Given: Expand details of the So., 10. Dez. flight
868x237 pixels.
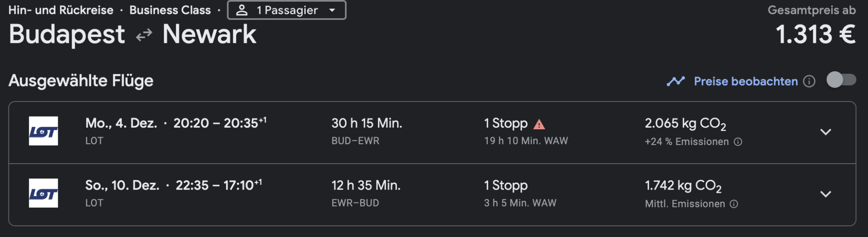Looking at the screenshot, I should 825,194.
